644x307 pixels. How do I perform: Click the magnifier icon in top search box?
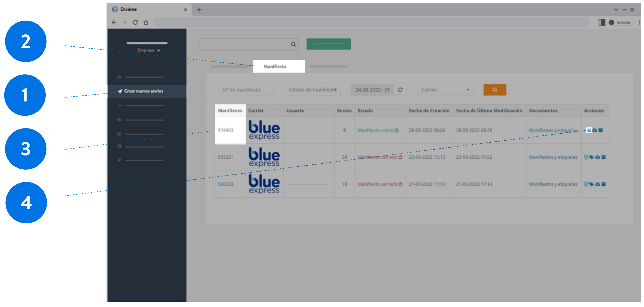(x=293, y=44)
